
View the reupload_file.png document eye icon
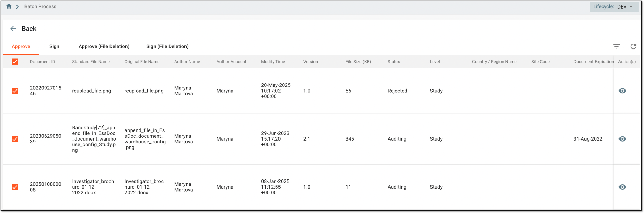click(x=622, y=91)
